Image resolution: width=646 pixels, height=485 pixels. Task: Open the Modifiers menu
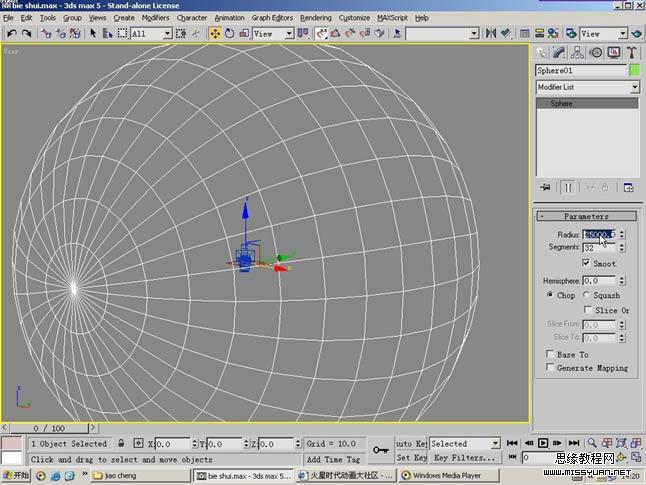155,18
